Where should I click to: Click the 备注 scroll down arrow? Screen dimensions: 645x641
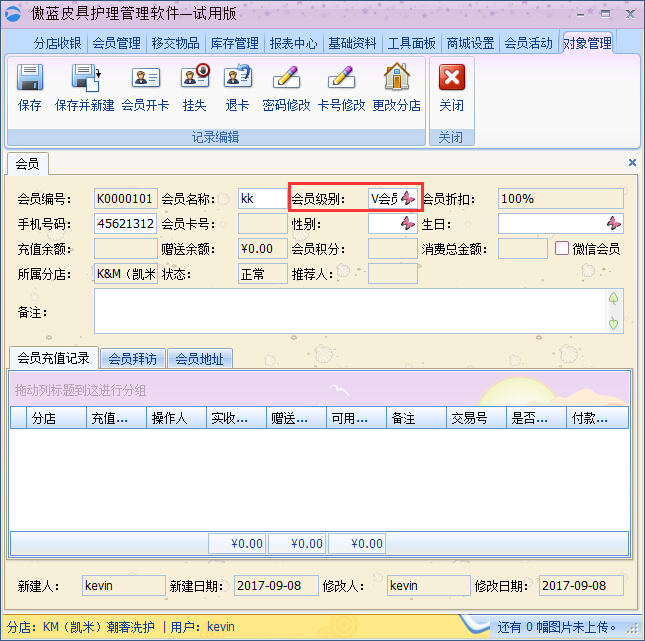[x=614, y=323]
